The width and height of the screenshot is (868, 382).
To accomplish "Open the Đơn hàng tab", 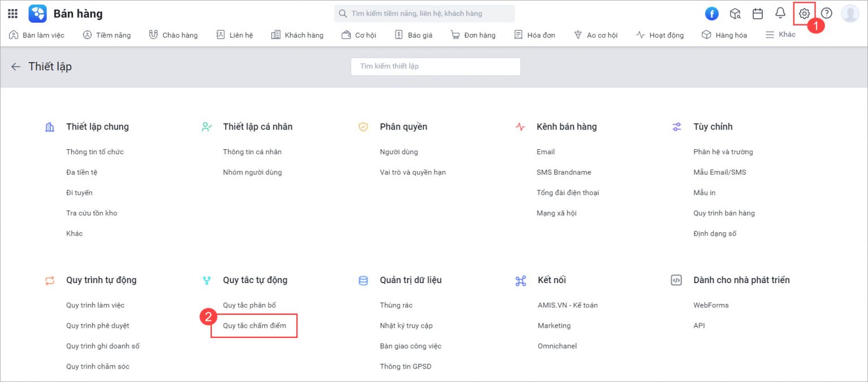I will [x=473, y=35].
